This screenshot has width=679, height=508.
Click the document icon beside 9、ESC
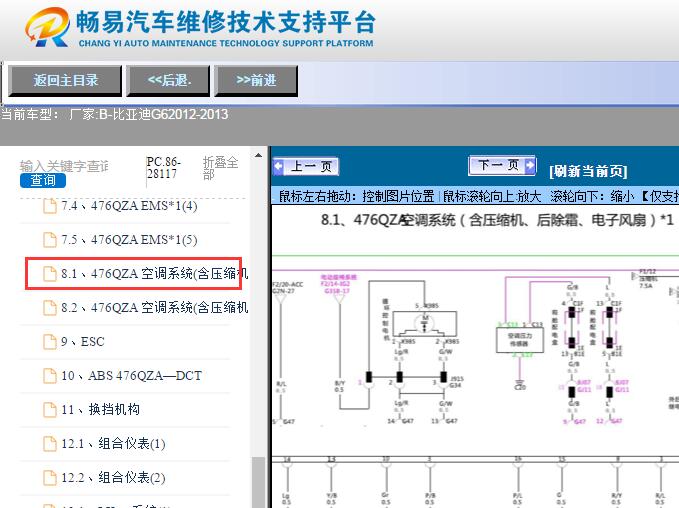point(50,342)
